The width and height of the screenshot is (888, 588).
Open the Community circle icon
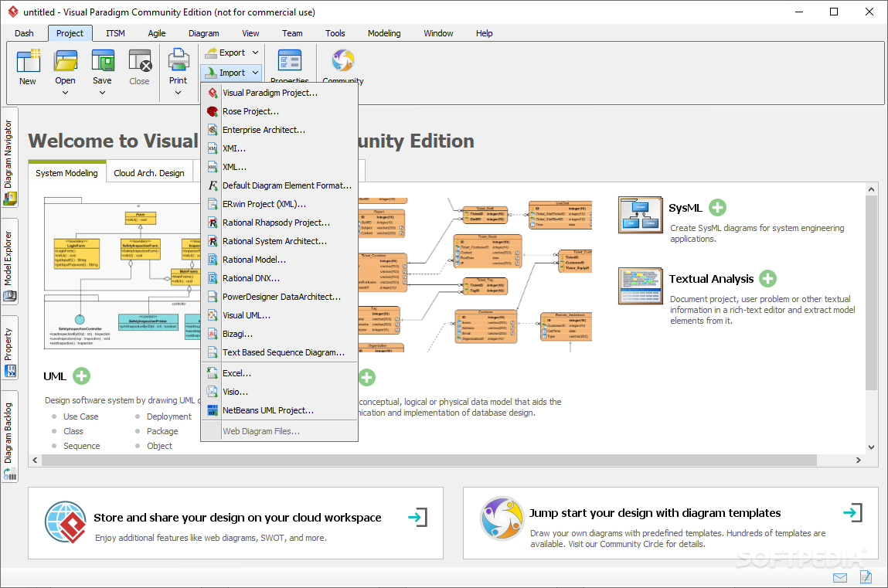tap(342, 60)
